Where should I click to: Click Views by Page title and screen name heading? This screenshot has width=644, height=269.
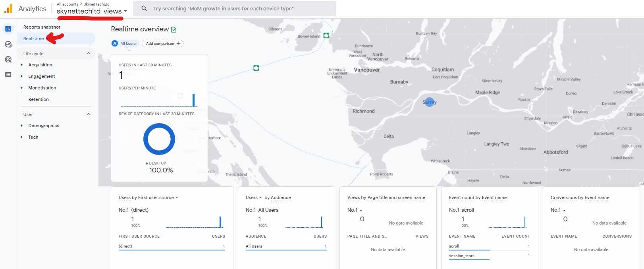386,197
